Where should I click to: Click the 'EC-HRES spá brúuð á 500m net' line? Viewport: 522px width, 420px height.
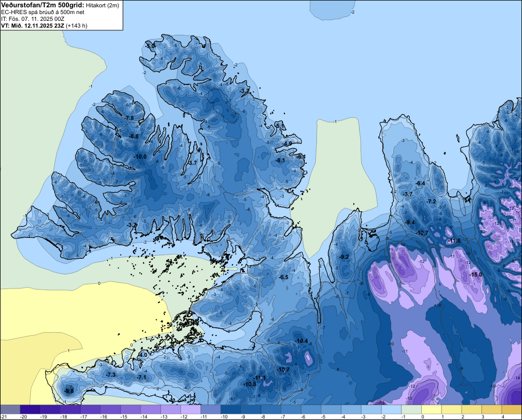pyautogui.click(x=43, y=13)
